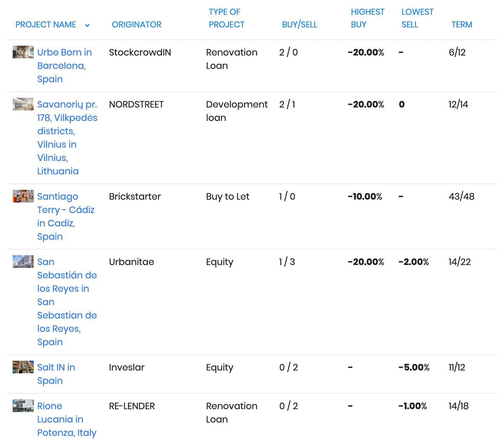This screenshot has width=504, height=444.
Task: Click the 6/12 term value
Action: pyautogui.click(x=457, y=52)
